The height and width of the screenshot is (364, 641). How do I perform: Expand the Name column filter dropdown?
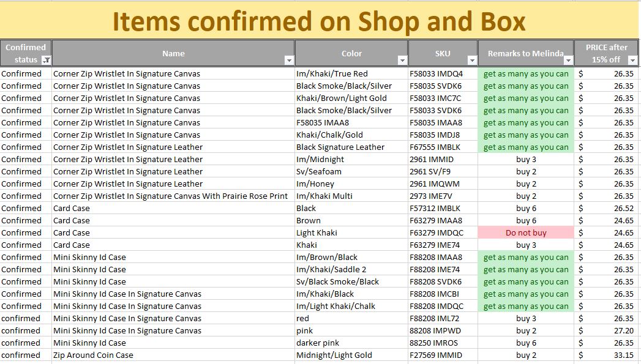click(289, 60)
